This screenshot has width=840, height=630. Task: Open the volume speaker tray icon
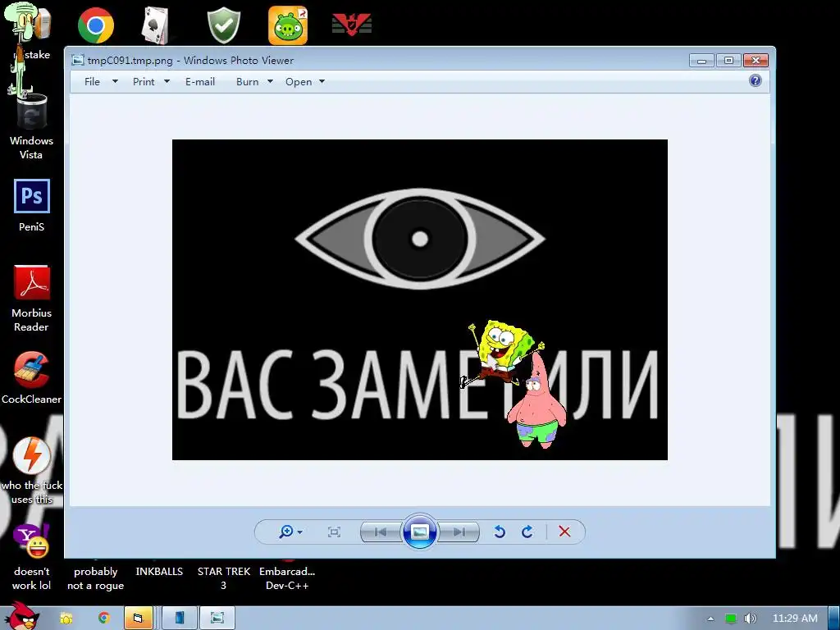click(x=750, y=619)
